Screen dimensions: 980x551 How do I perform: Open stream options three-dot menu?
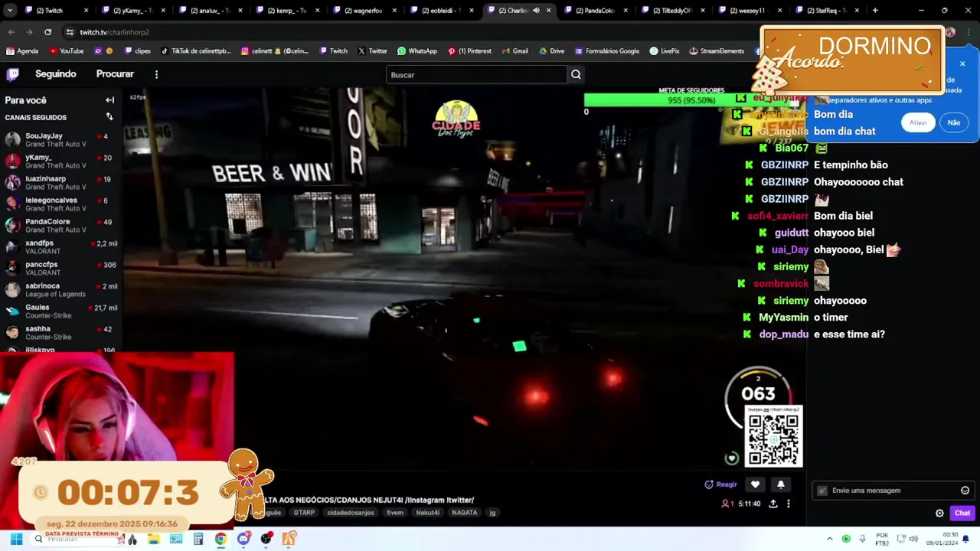pos(789,504)
